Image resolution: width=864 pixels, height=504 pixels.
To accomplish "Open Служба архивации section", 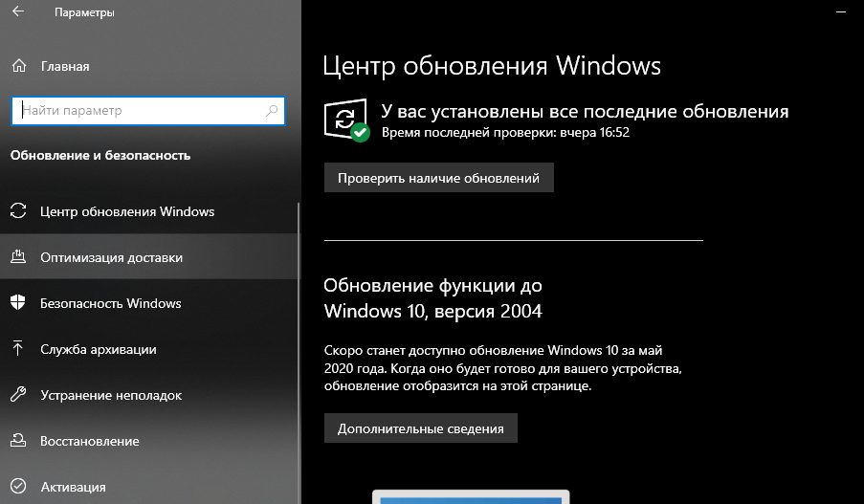I will (150, 349).
